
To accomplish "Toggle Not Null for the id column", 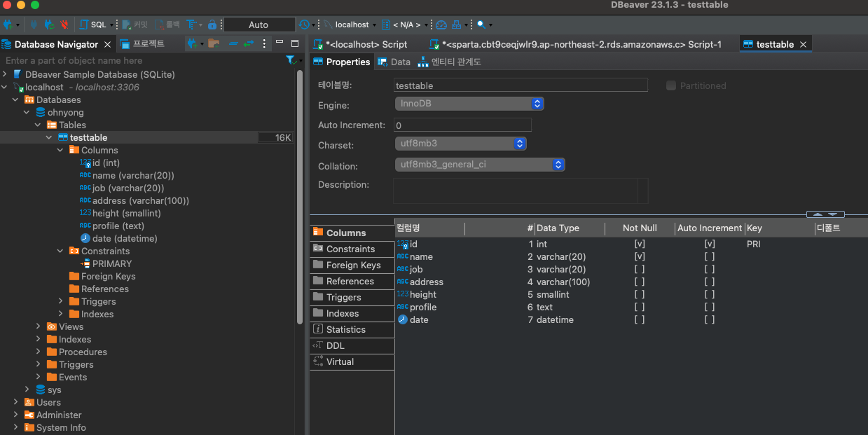I will [x=639, y=244].
